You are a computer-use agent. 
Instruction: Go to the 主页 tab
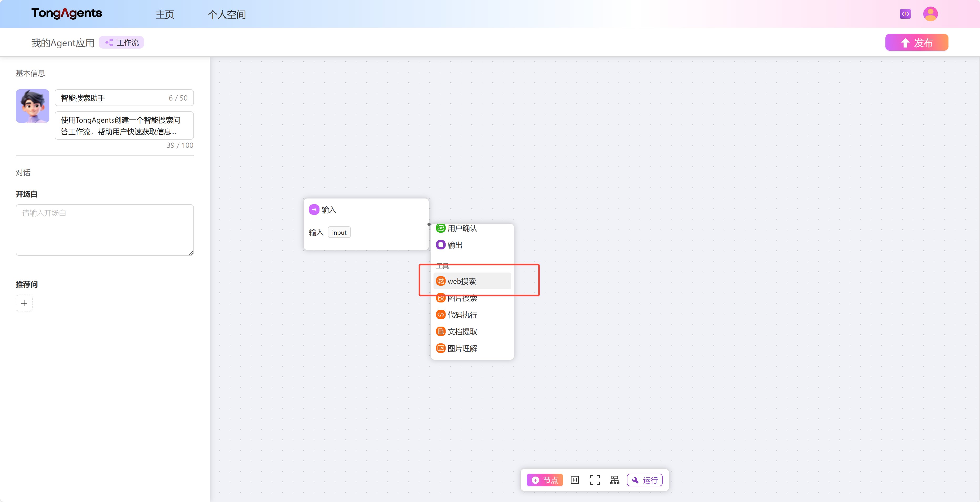(x=165, y=14)
